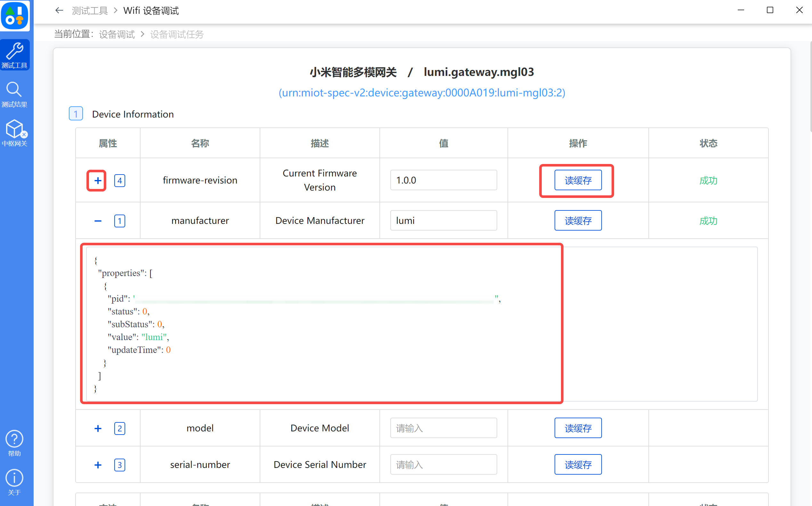Click the model name cell
The height and width of the screenshot is (506, 812).
click(x=200, y=428)
